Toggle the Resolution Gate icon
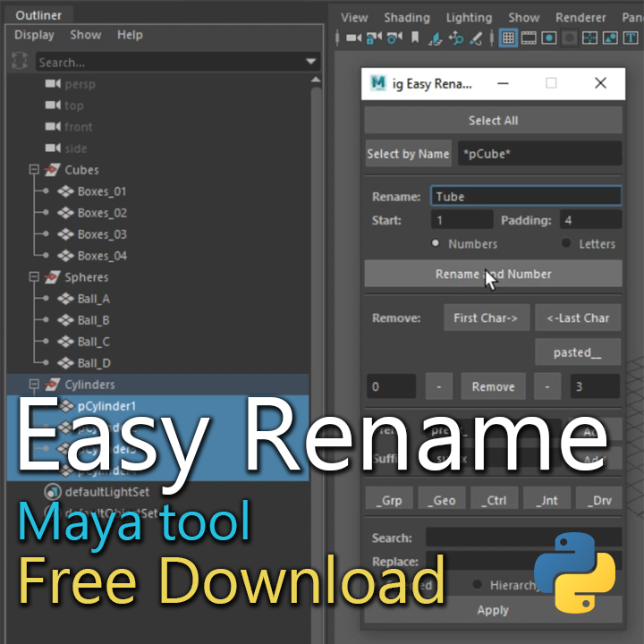The width and height of the screenshot is (644, 644). [549, 38]
